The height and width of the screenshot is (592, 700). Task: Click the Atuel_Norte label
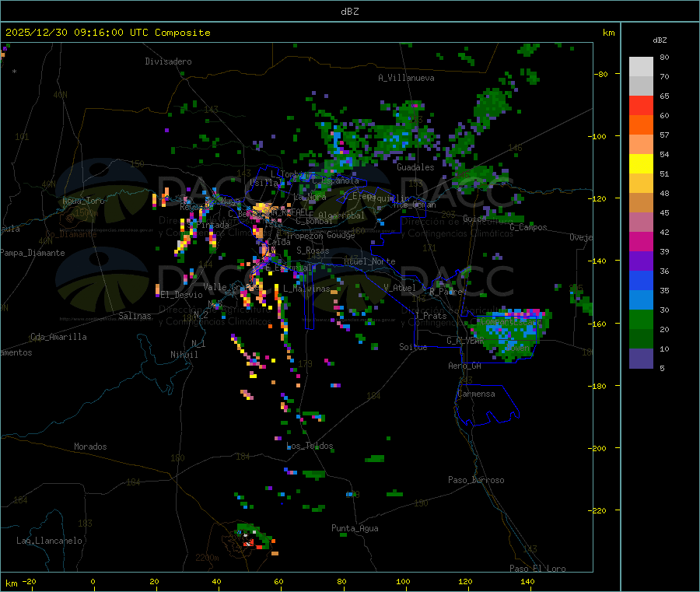369,261
